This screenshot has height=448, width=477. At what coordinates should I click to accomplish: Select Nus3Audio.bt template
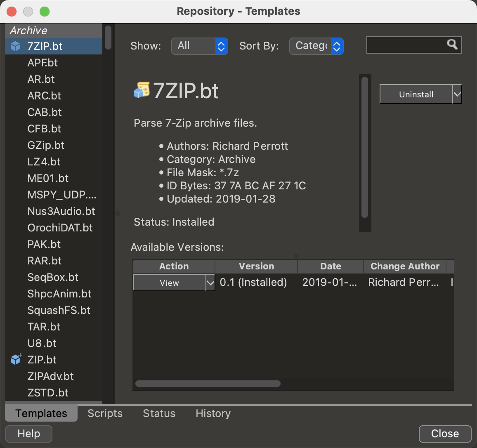click(54, 211)
